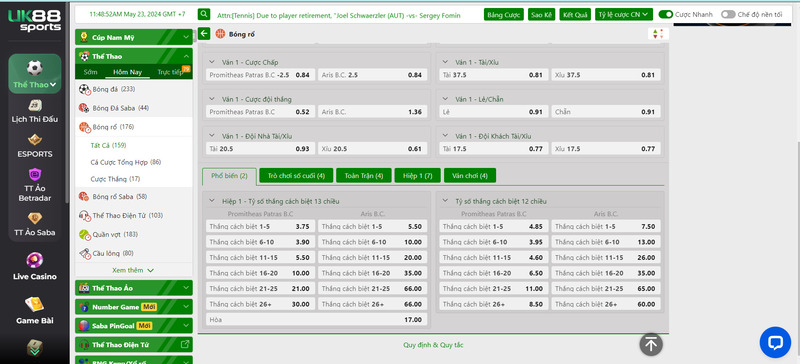Open Tỷ lệ cược CN dropdown
The height and width of the screenshot is (364, 800).
pos(623,14)
